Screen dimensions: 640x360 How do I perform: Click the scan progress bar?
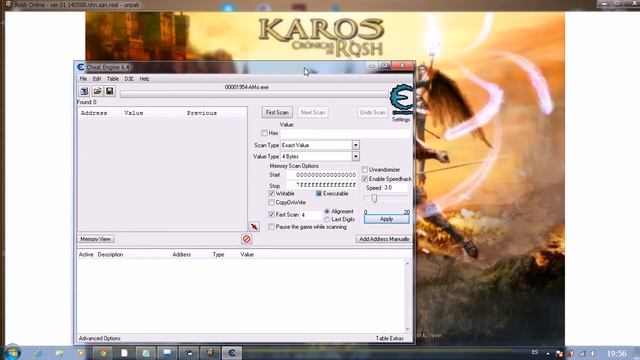253,95
